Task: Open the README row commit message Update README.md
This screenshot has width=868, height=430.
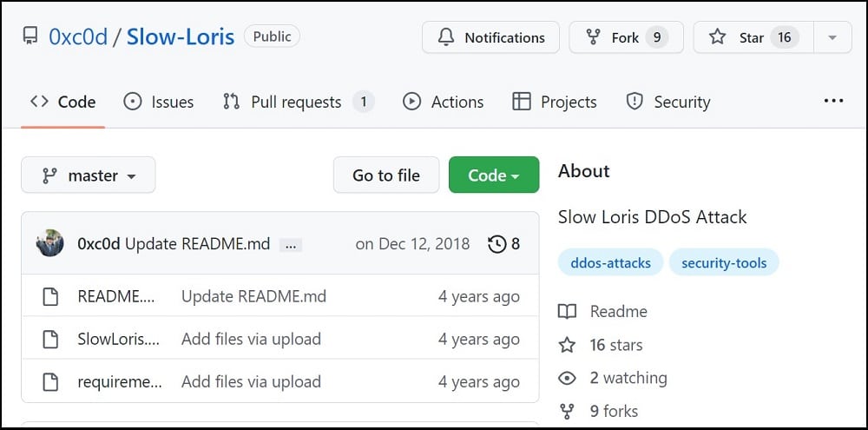Action: [x=253, y=296]
